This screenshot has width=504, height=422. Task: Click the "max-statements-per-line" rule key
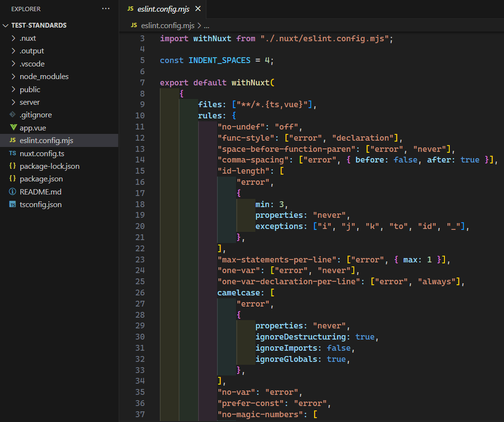[x=277, y=260]
